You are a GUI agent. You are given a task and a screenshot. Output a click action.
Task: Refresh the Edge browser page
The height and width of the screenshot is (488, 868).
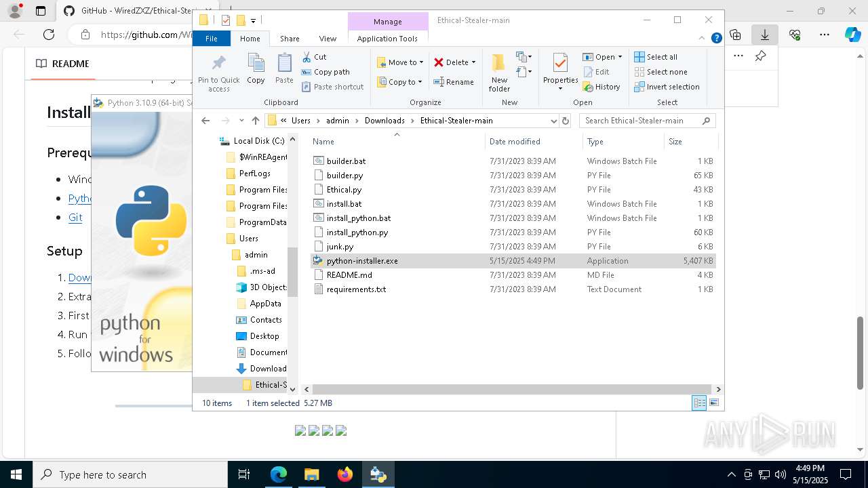tap(49, 35)
